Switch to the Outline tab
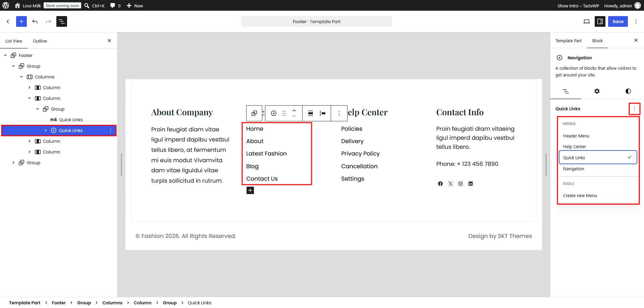 coord(40,41)
